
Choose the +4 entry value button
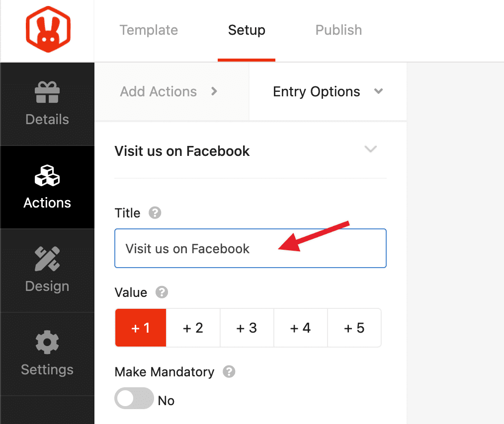(x=301, y=328)
